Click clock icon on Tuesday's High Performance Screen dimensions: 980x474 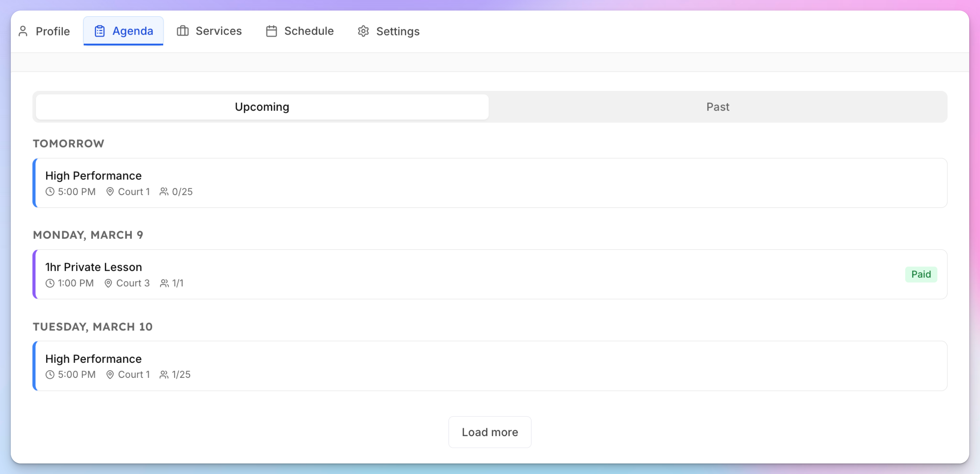click(x=50, y=375)
